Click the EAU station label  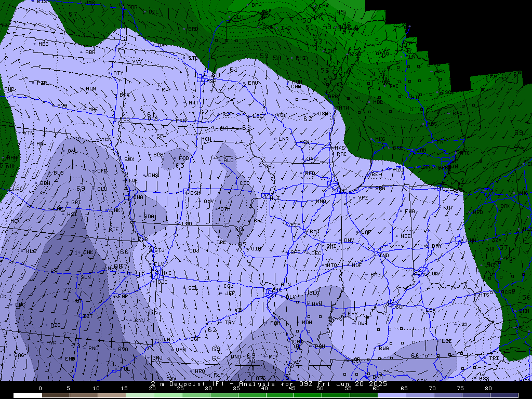[x=253, y=83]
